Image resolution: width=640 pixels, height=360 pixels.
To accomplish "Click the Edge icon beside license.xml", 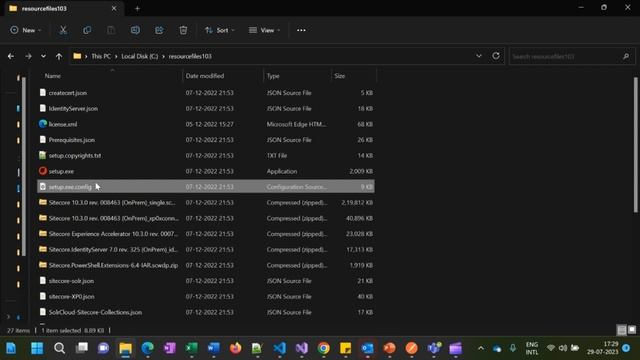I will coord(43,124).
